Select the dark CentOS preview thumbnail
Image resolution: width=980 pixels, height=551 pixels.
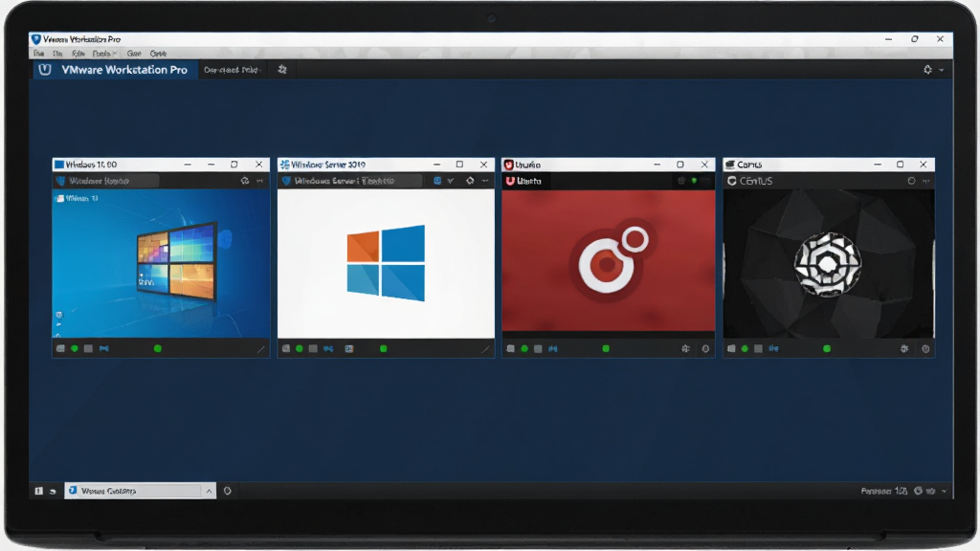point(829,264)
